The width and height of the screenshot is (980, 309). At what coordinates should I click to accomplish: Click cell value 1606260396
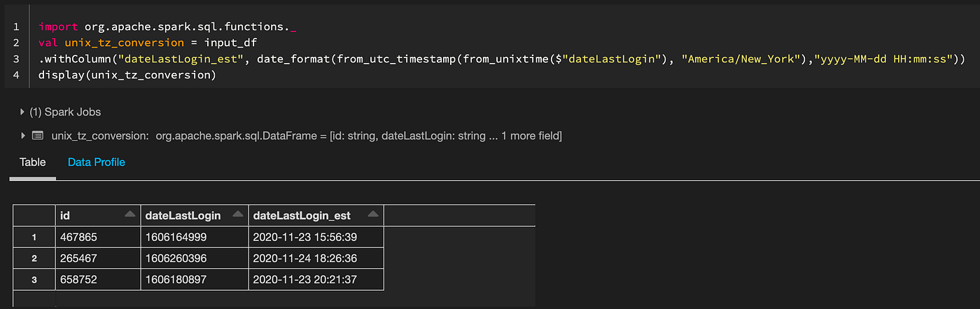coord(175,258)
